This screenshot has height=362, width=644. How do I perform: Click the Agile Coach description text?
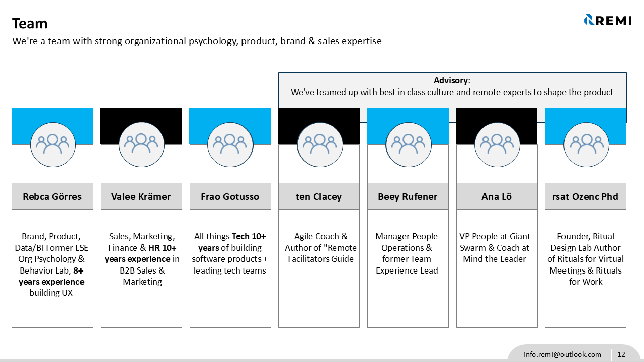coord(320,247)
